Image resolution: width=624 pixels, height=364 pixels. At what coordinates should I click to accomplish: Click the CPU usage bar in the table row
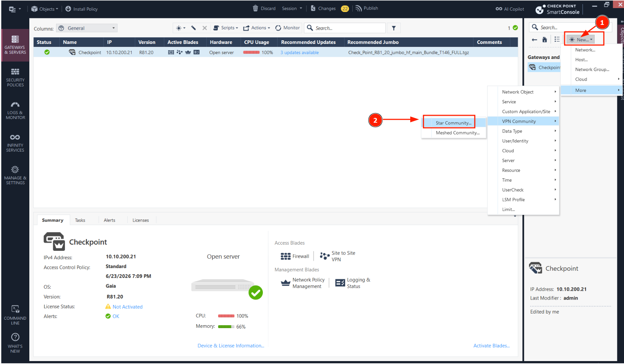[251, 52]
